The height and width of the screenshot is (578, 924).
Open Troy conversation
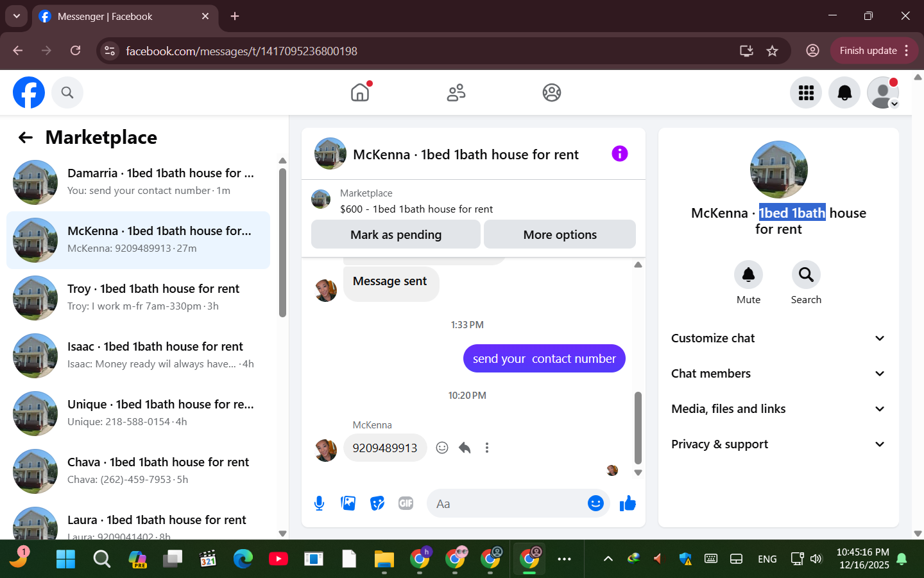tap(138, 298)
